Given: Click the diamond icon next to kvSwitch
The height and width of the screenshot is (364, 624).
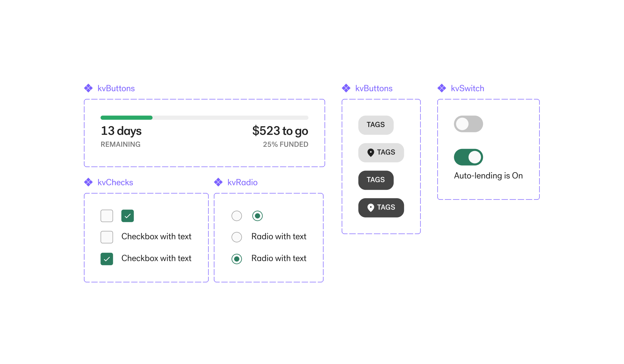Looking at the screenshot, I should click(442, 88).
